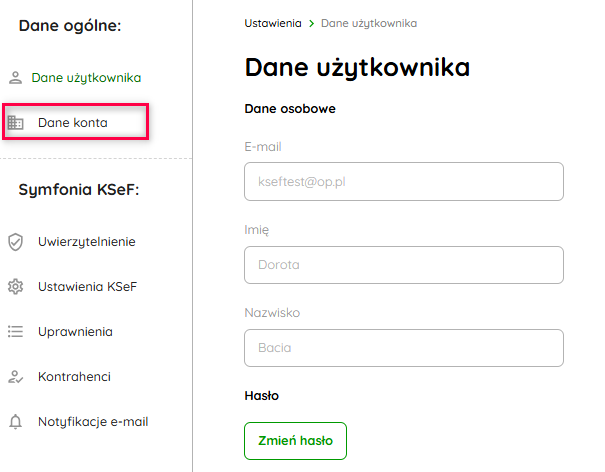Click the Nazwisko field containing Bacia
Image resolution: width=605 pixels, height=472 pixels.
[404, 348]
